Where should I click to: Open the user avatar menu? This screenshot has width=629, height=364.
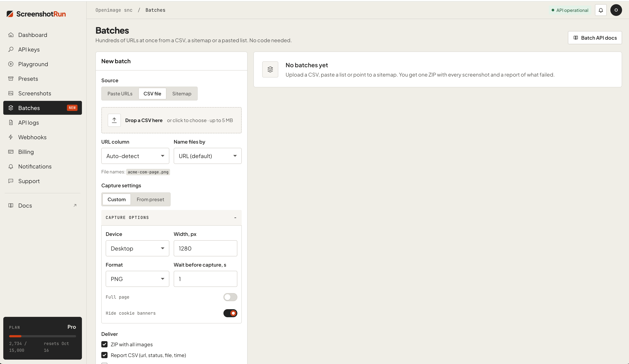click(616, 10)
